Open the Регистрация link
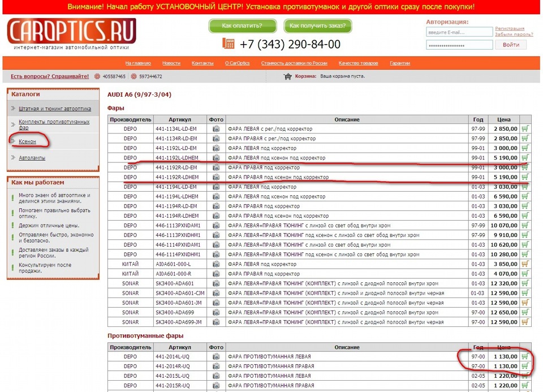 510,28
